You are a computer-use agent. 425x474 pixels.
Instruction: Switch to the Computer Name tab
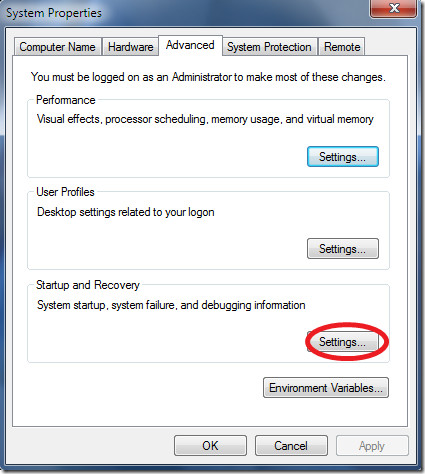pos(58,47)
